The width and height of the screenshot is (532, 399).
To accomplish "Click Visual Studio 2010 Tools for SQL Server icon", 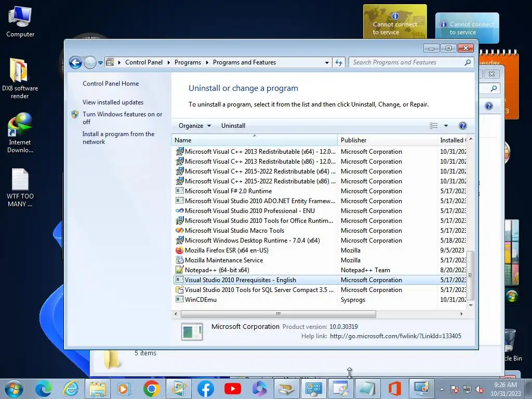I will [x=179, y=290].
